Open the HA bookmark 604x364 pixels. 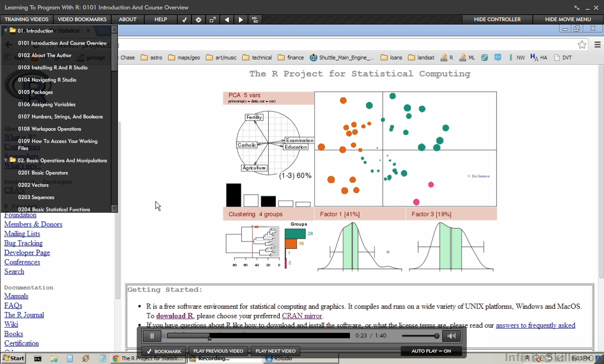(539, 58)
